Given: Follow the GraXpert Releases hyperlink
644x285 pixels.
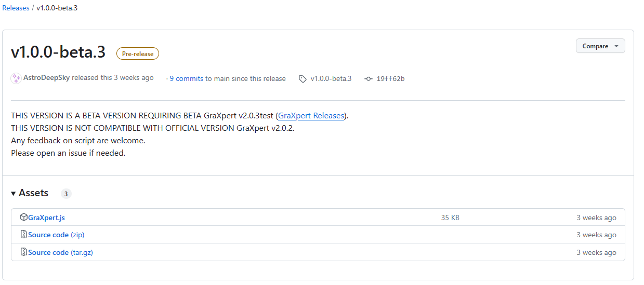Looking at the screenshot, I should [311, 116].
